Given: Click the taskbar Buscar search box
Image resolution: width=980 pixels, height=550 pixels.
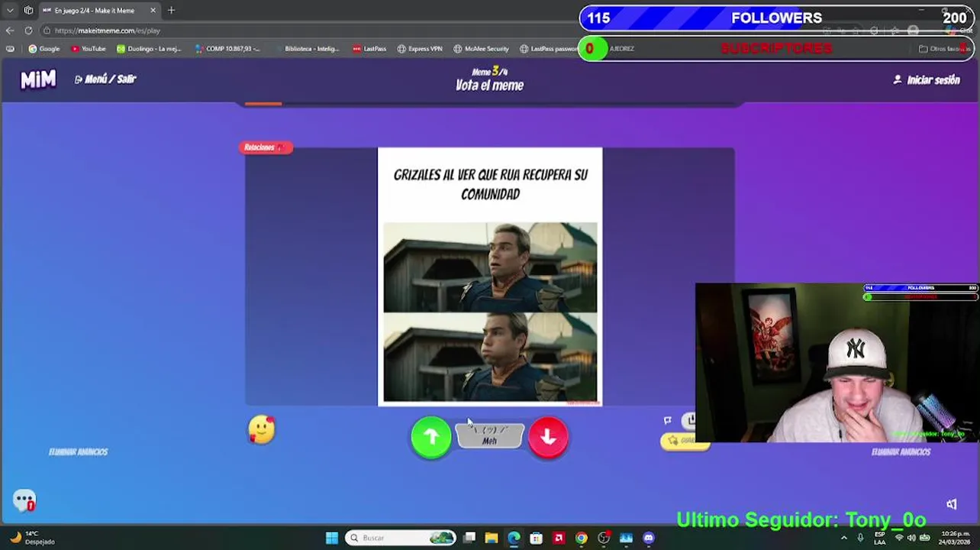Looking at the screenshot, I should click(x=401, y=538).
